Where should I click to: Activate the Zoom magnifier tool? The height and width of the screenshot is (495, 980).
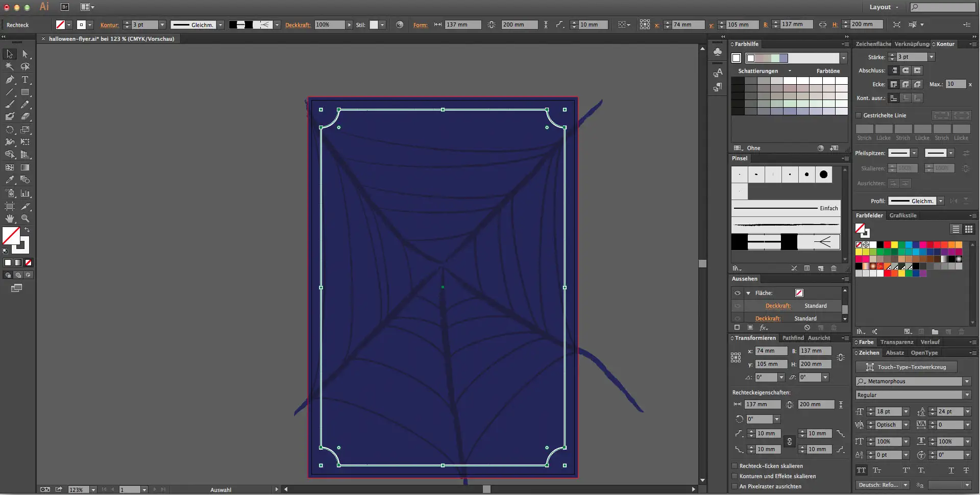coord(25,218)
